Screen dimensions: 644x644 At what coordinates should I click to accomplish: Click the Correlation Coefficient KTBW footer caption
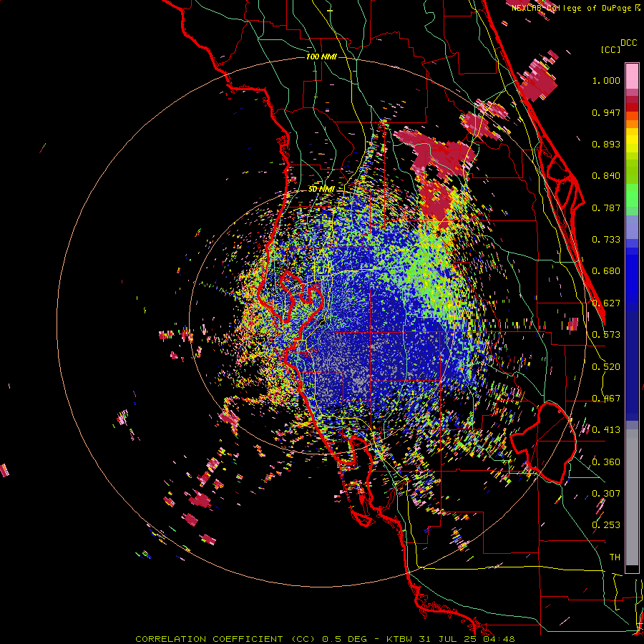[325, 639]
